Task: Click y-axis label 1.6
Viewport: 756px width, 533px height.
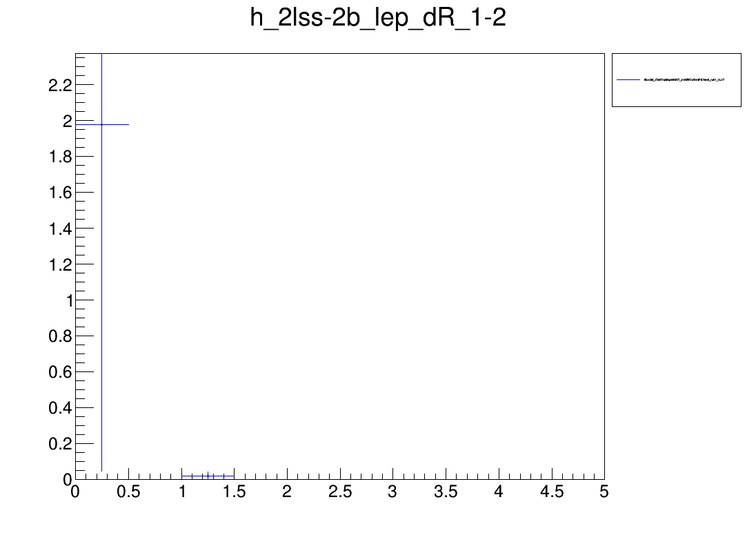Action: [x=60, y=193]
